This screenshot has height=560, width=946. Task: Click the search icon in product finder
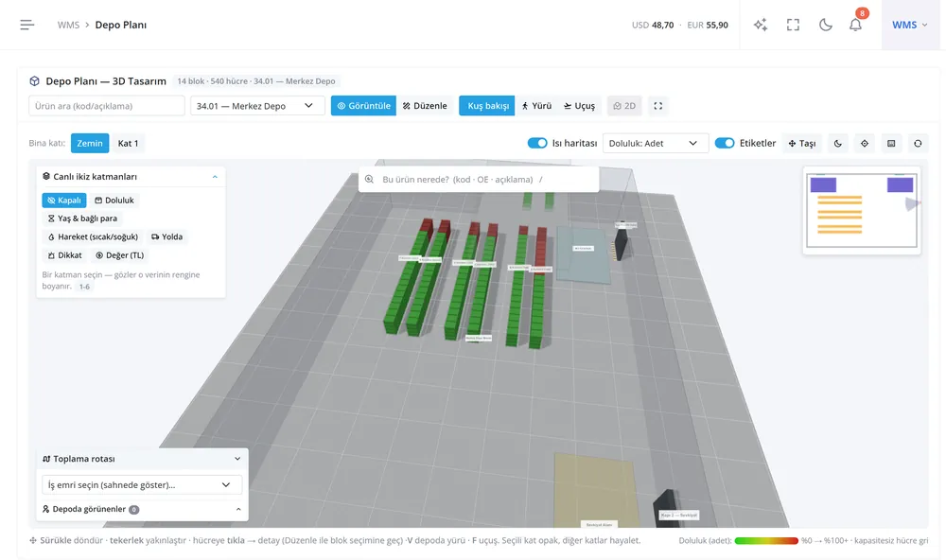369,179
